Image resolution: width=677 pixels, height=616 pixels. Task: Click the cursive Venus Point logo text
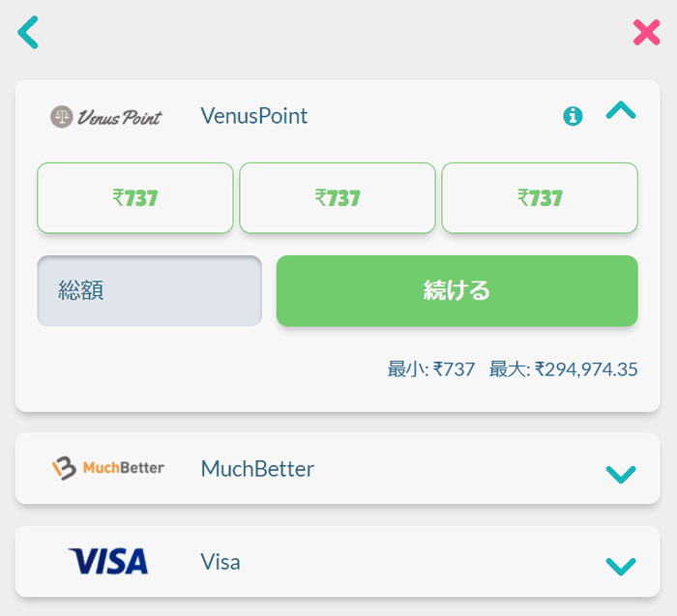120,117
